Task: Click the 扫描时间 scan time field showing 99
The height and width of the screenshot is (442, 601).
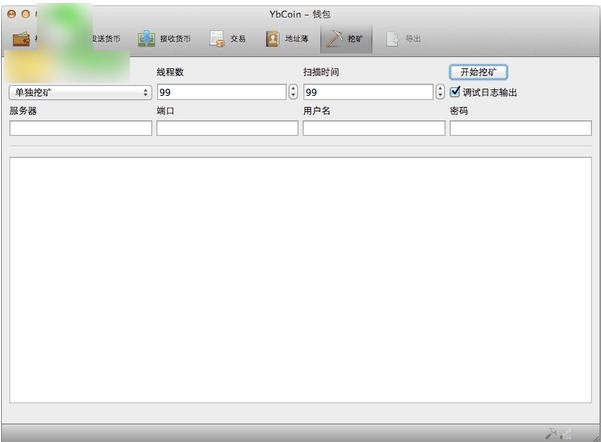Action: point(368,92)
